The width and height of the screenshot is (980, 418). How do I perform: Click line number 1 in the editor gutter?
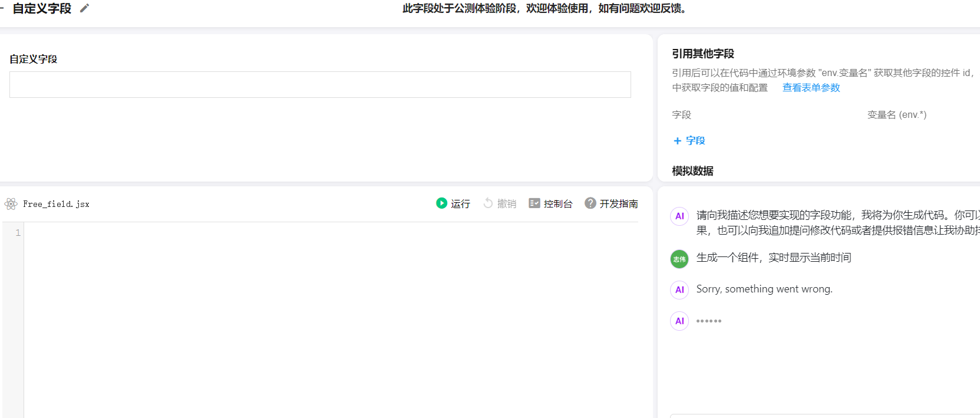[18, 233]
